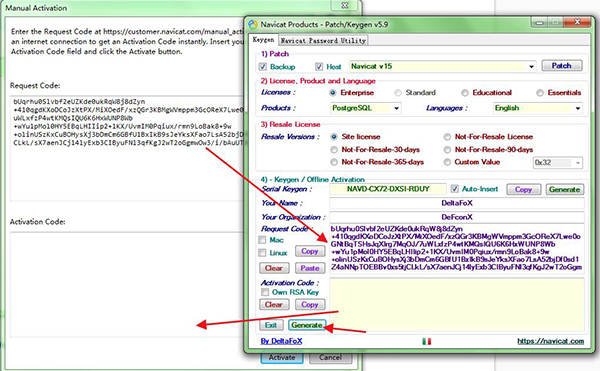Click the Serial Keygen field
The height and width of the screenshot is (371, 600).
click(x=388, y=189)
